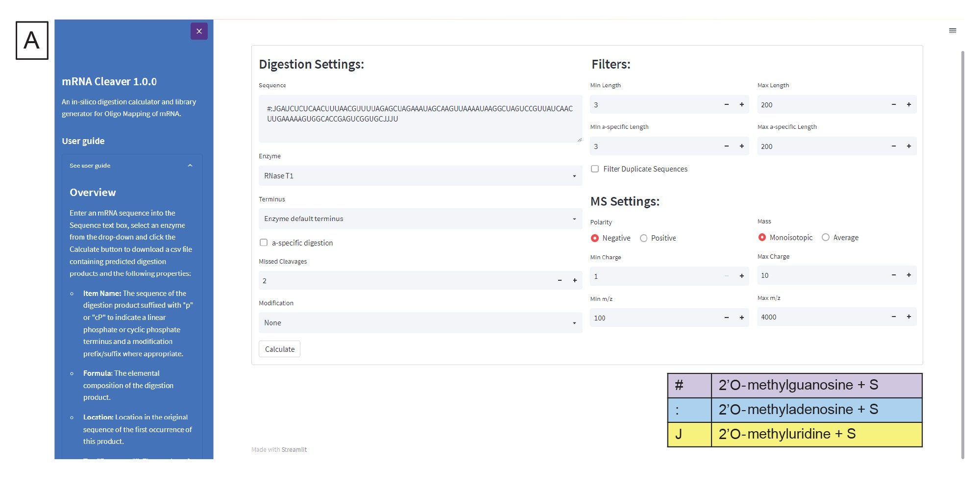Expand the Modification dropdown

pyautogui.click(x=420, y=323)
